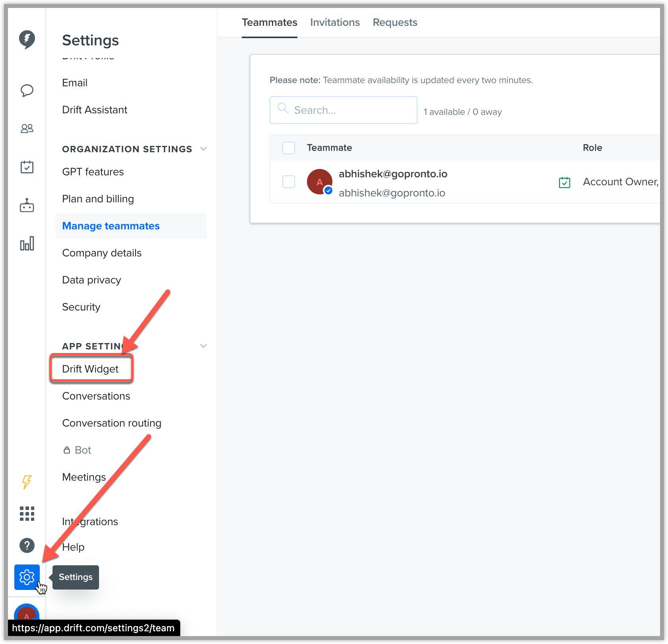This screenshot has height=644, width=668.
Task: Switch to the Requests tab
Action: pyautogui.click(x=395, y=22)
